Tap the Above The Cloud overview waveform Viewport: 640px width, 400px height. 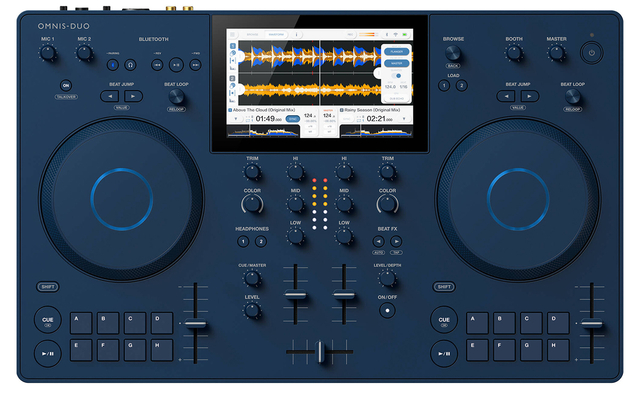263,131
